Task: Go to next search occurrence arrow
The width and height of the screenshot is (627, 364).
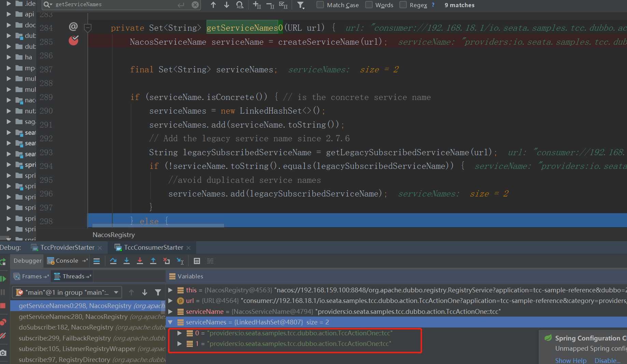Action: [x=227, y=5]
